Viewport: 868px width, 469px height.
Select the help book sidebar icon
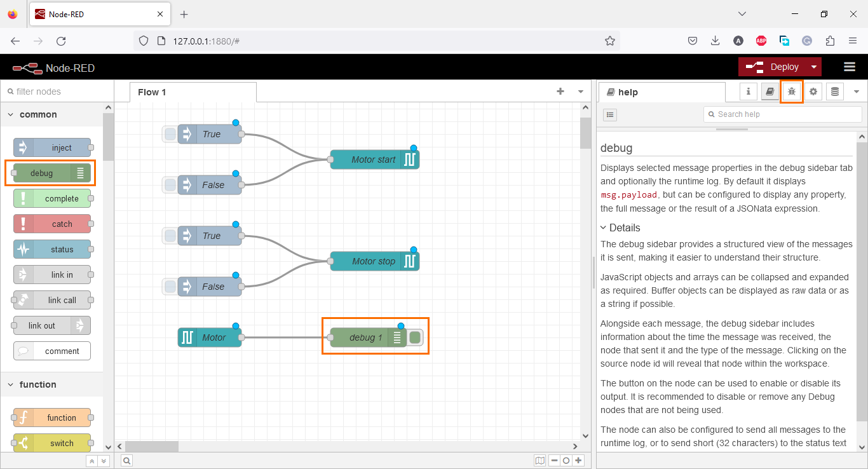(770, 92)
